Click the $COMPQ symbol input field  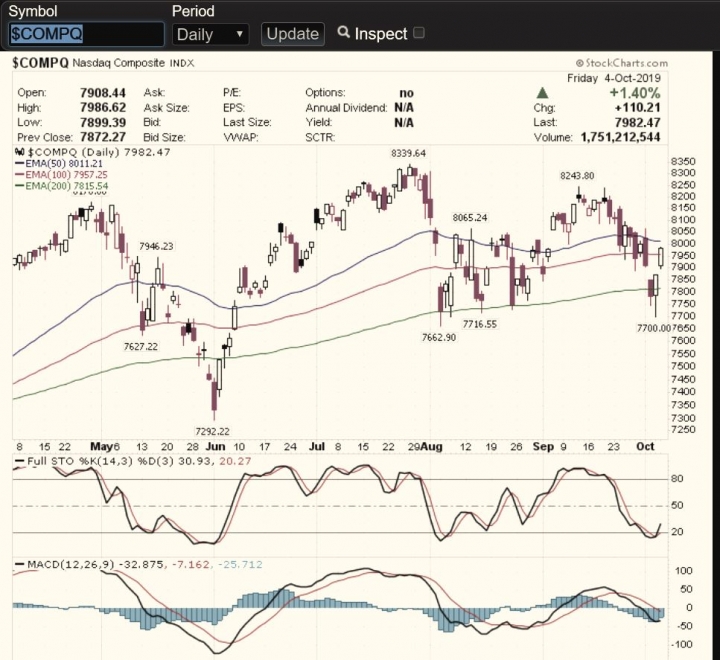pyautogui.click(x=86, y=34)
